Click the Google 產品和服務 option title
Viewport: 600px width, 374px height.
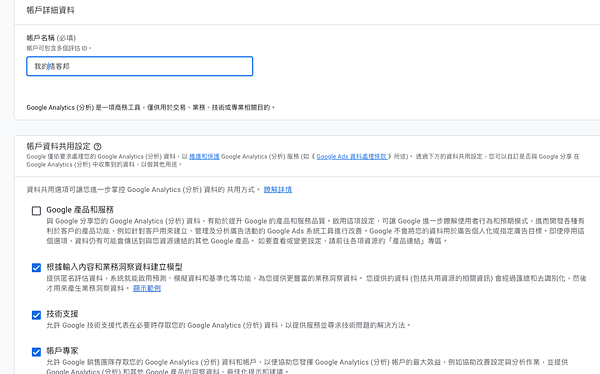coord(80,210)
